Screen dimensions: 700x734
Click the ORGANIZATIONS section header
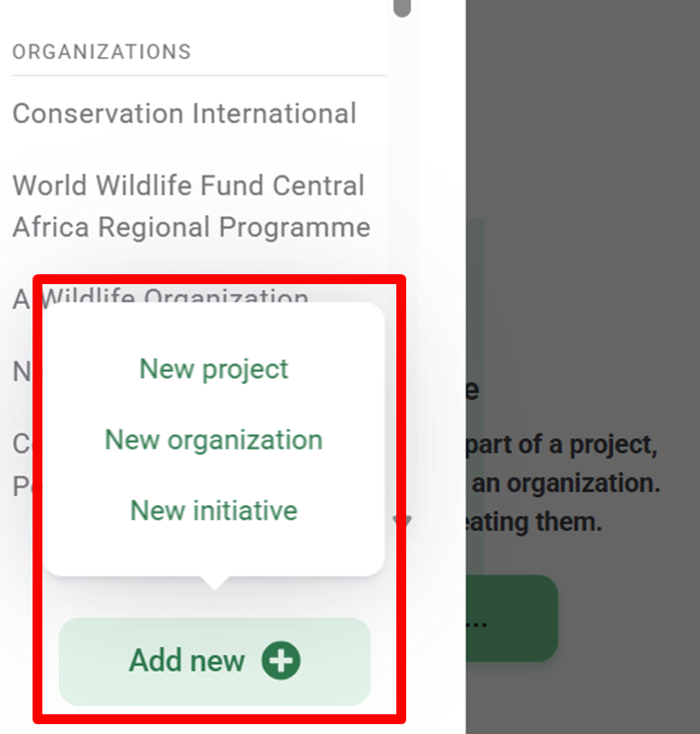point(102,51)
